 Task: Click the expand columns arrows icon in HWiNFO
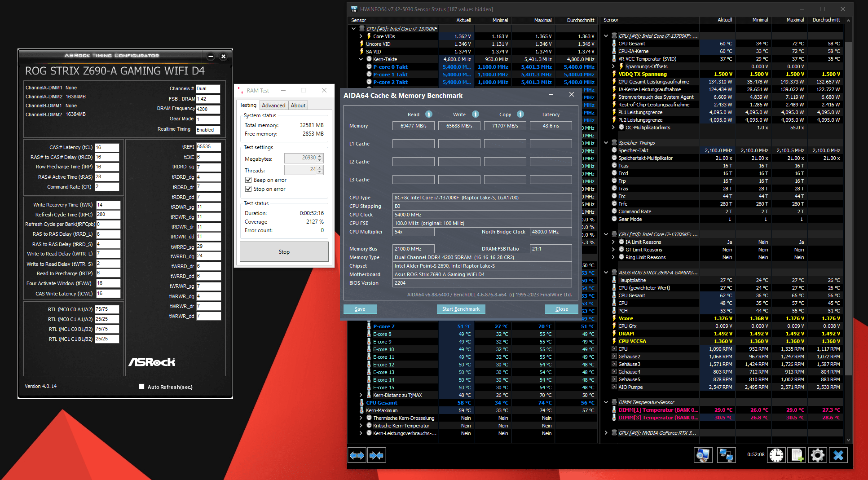(x=357, y=455)
